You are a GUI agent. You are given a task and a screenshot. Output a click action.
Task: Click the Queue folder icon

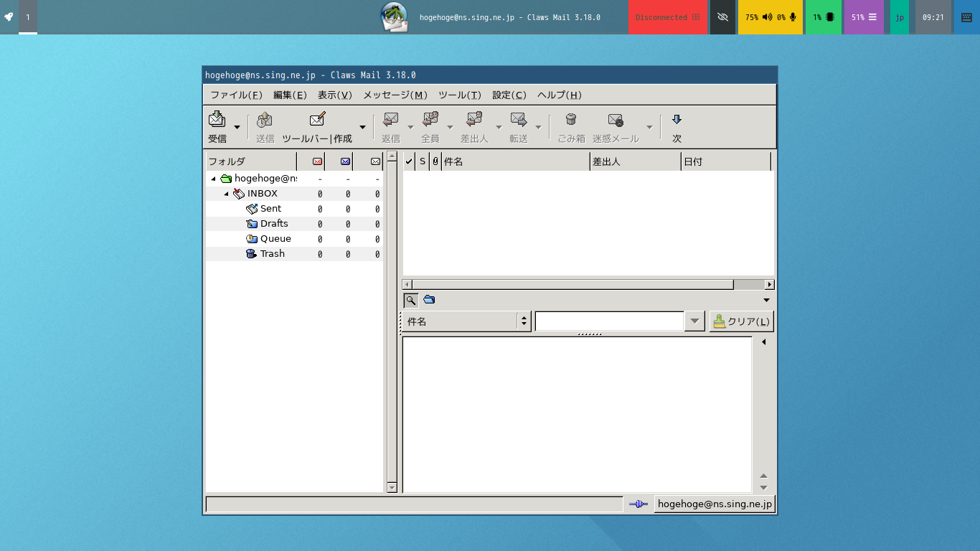252,239
